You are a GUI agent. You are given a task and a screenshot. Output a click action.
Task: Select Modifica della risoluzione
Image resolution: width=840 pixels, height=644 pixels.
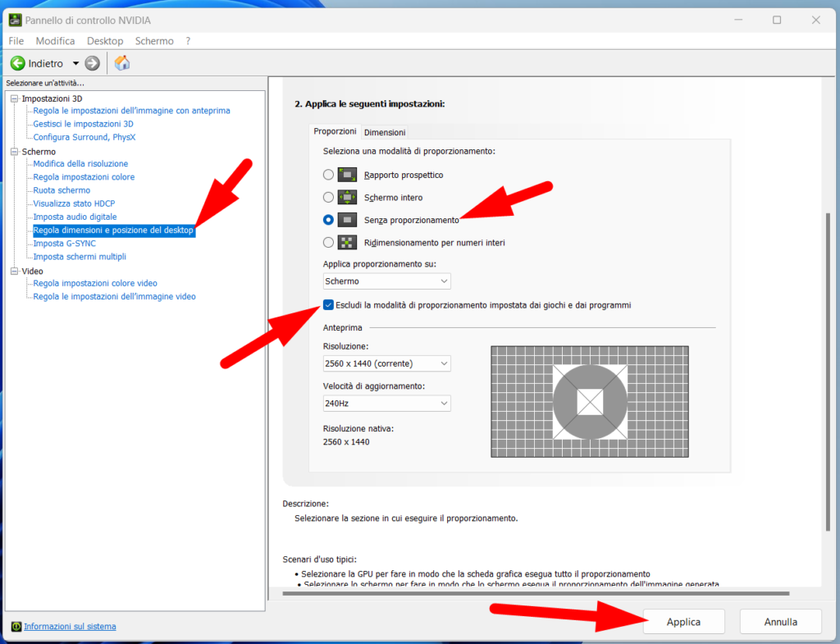80,163
